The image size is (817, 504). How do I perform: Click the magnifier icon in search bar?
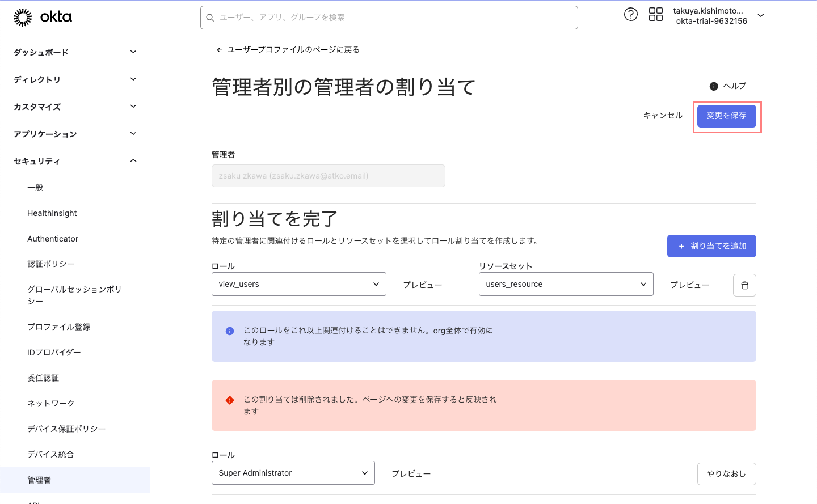[x=210, y=18]
